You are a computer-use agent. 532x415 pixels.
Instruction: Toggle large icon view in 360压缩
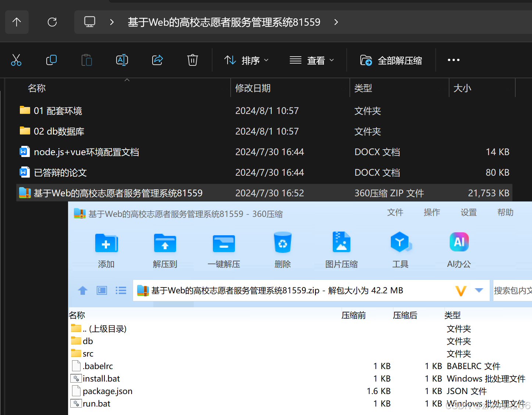(101, 290)
